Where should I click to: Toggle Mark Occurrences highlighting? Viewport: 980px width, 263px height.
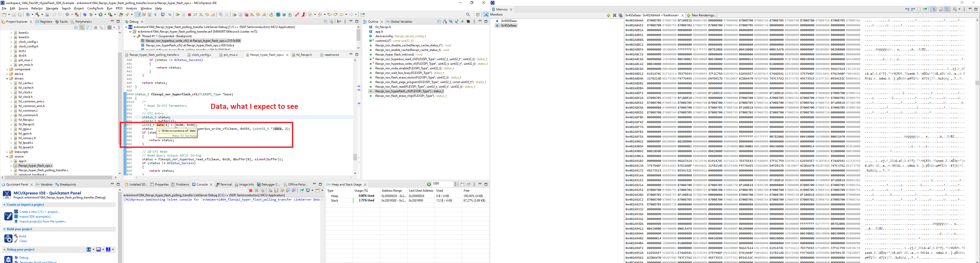coord(138,15)
